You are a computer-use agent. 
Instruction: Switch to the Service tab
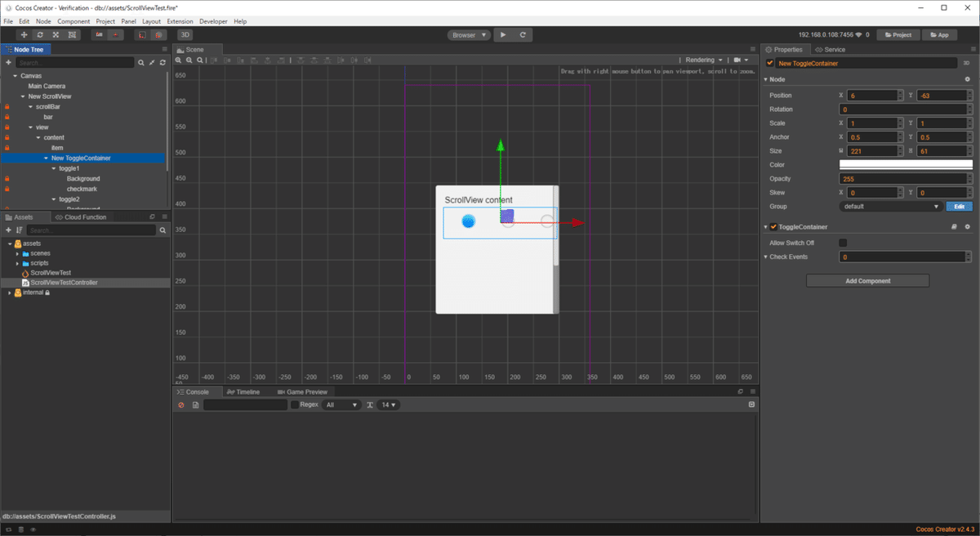point(831,50)
